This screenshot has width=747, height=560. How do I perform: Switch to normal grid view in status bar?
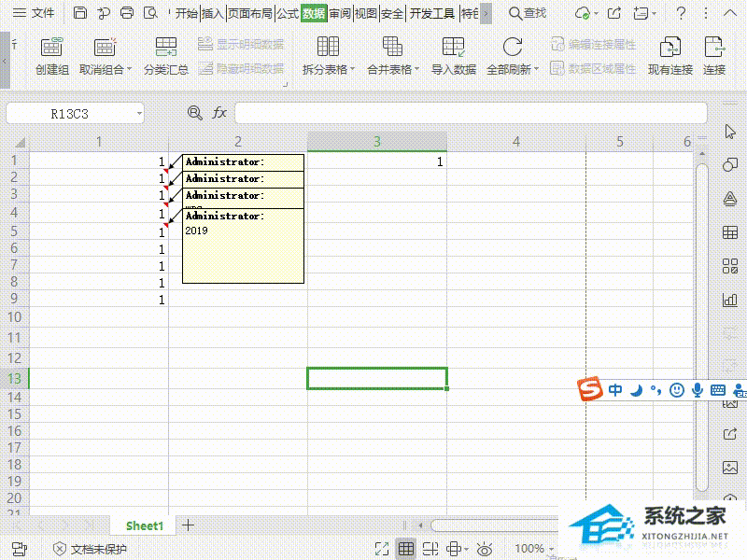[x=406, y=549]
